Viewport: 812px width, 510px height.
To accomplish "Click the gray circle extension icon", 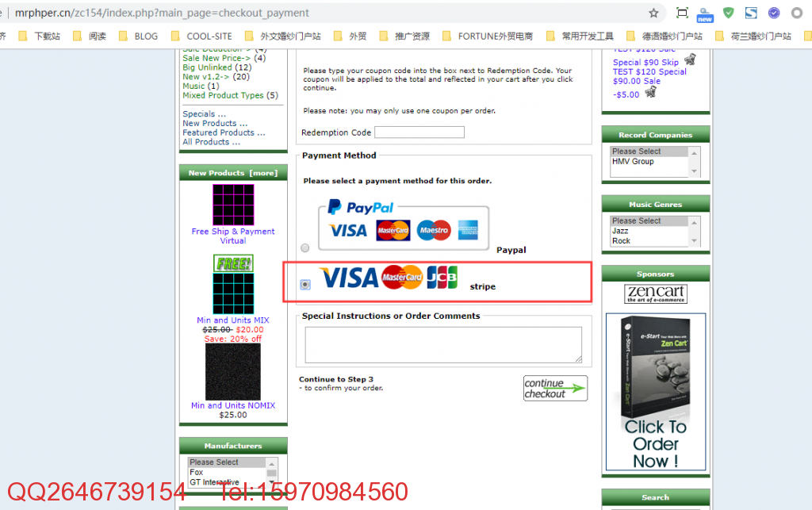I will tap(797, 13).
